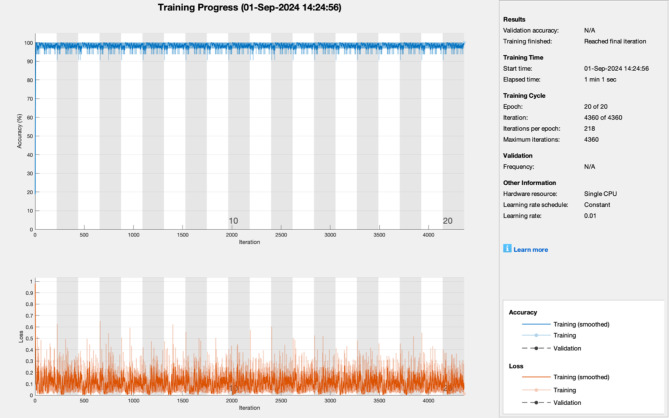
Task: Select the Loss Training legend marker
Action: 536,390
